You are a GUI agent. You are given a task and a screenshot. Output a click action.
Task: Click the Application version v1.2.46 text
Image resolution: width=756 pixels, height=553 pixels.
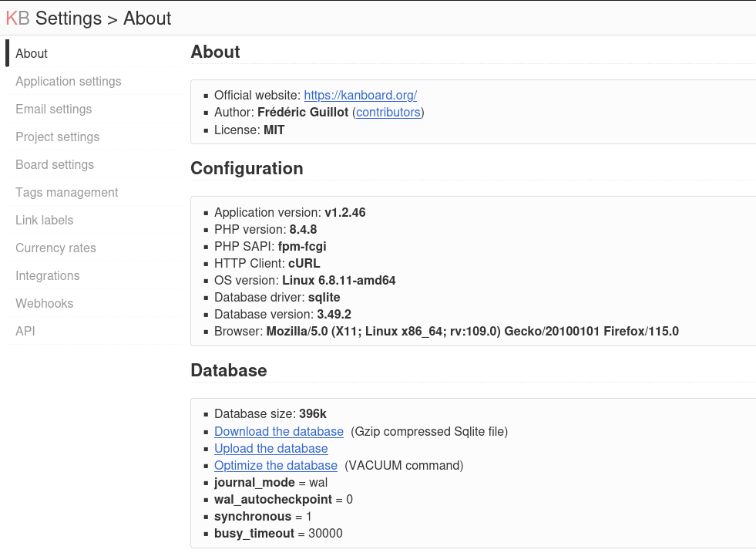(290, 212)
